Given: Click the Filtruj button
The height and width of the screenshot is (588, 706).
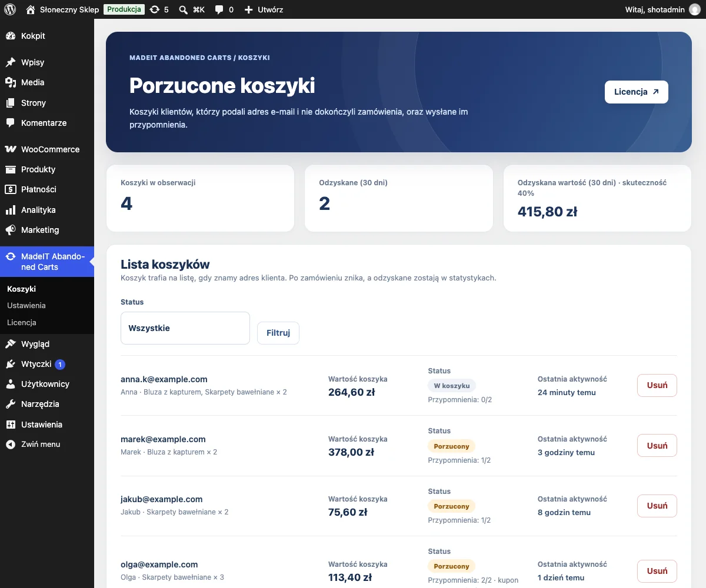Looking at the screenshot, I should [x=278, y=333].
